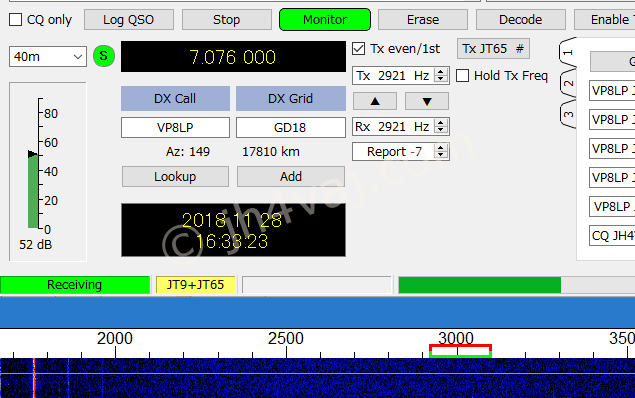The height and width of the screenshot is (398, 635).
Task: Toggle the green Monitor button
Action: pos(325,19)
